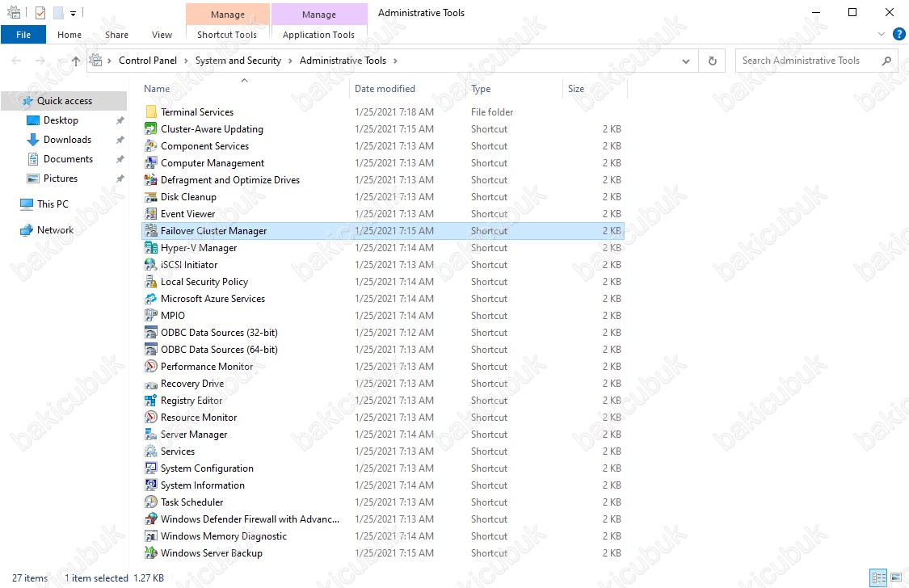The width and height of the screenshot is (909, 588).
Task: Click the Component Services icon
Action: click(x=151, y=146)
